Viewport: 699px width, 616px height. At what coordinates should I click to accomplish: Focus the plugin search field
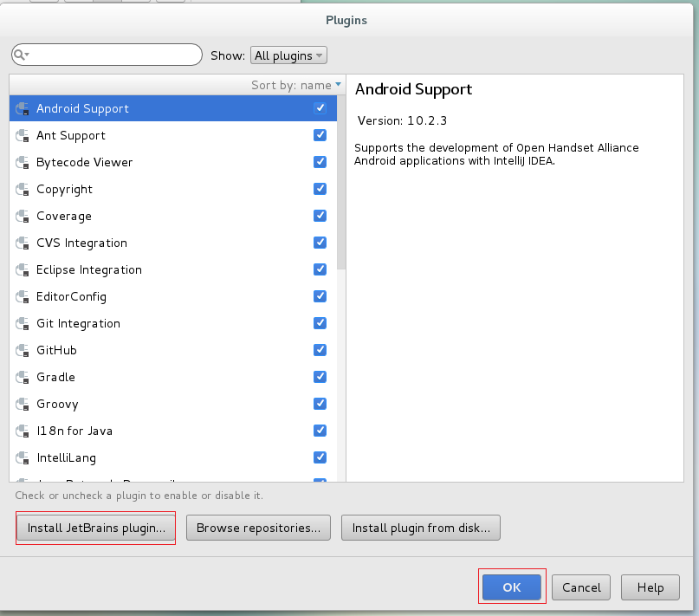click(x=107, y=55)
